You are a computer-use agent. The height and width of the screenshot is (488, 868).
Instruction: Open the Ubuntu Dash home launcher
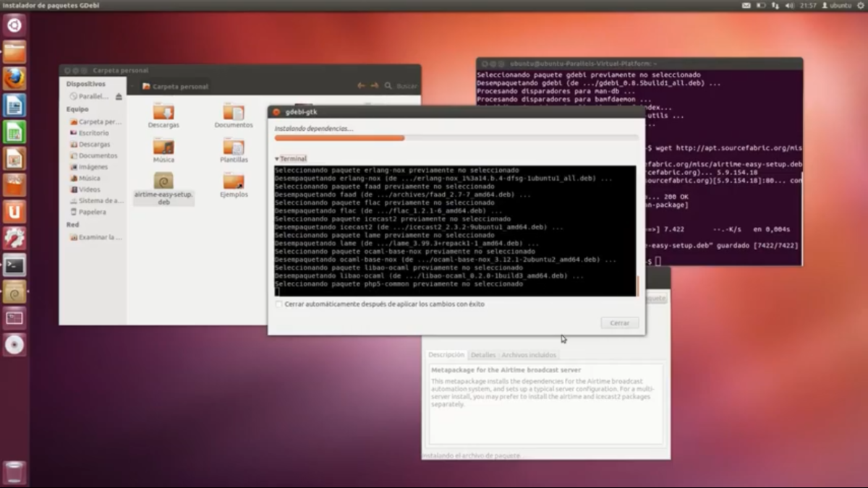(14, 26)
